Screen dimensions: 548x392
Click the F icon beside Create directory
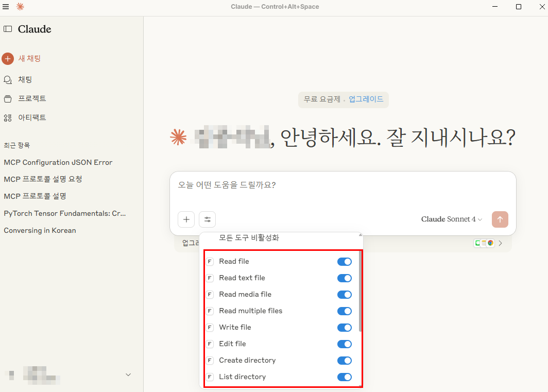click(x=210, y=360)
